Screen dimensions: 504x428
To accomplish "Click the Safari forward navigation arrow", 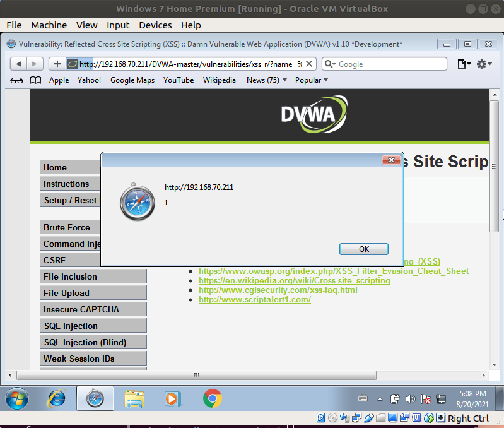I will coord(35,64).
